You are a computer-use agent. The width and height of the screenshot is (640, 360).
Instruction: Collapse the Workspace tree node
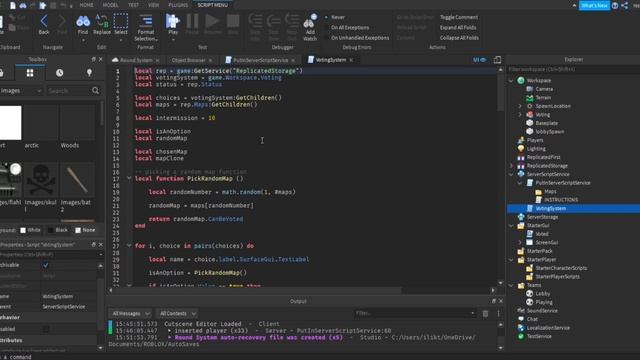[511, 81]
